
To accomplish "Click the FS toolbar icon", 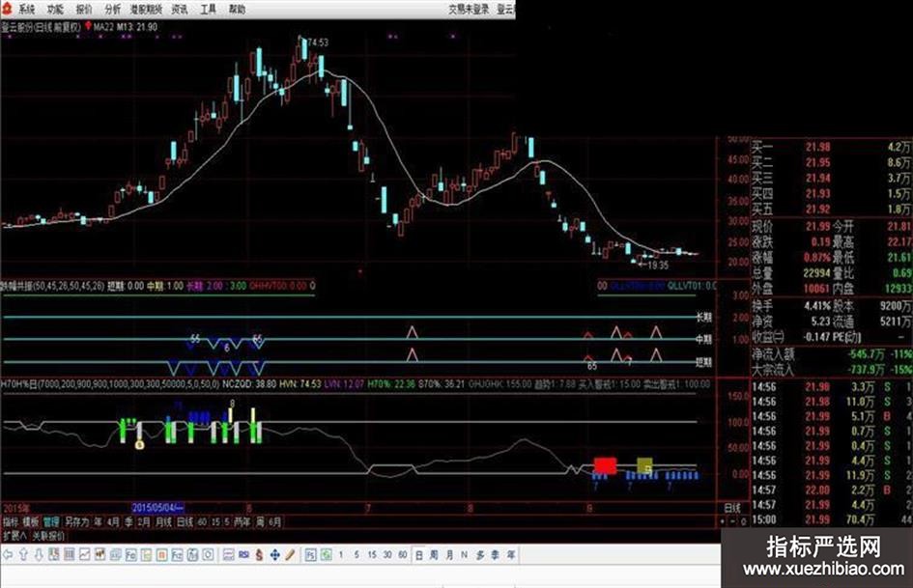I will 311,555.
